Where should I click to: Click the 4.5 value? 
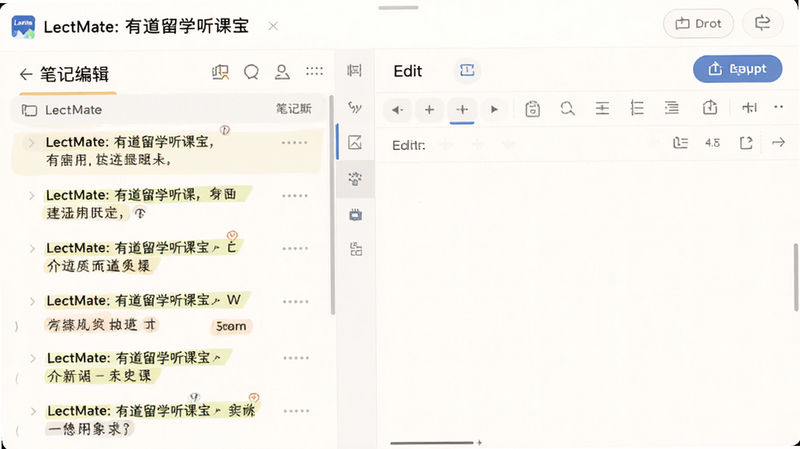(x=712, y=143)
